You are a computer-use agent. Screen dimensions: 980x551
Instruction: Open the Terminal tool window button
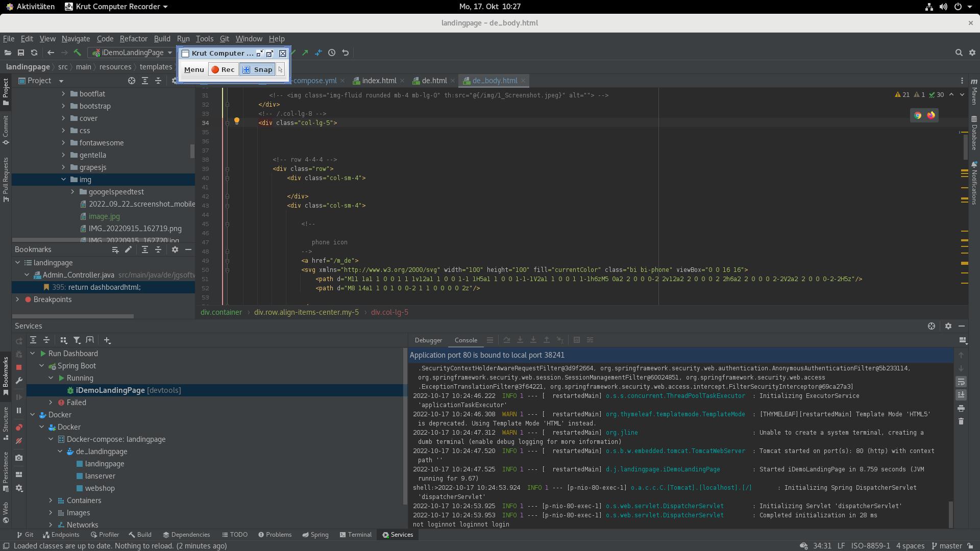tap(355, 535)
